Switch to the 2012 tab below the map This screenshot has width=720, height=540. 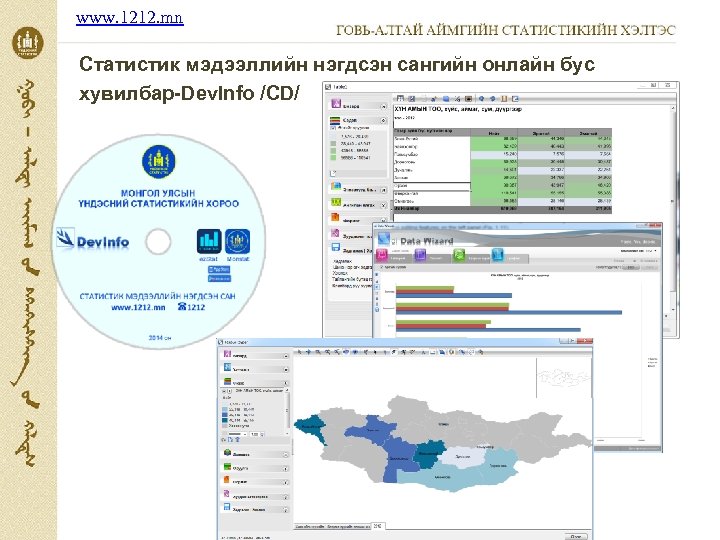378,526
